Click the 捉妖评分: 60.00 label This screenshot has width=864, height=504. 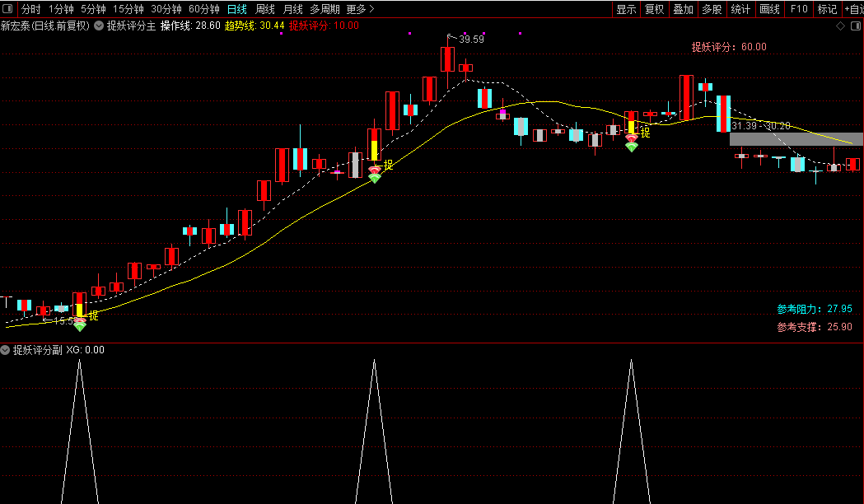(x=729, y=47)
